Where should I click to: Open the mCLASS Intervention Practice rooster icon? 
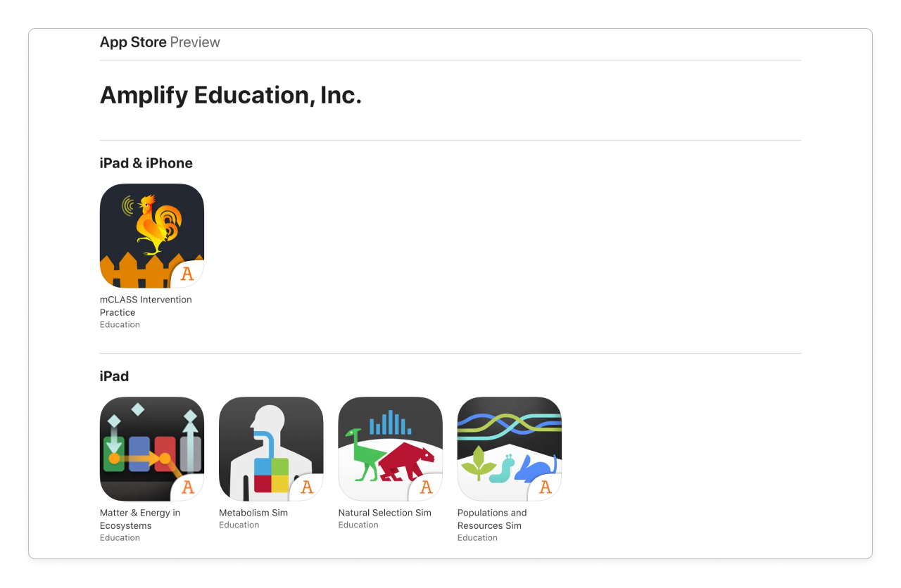pos(152,236)
